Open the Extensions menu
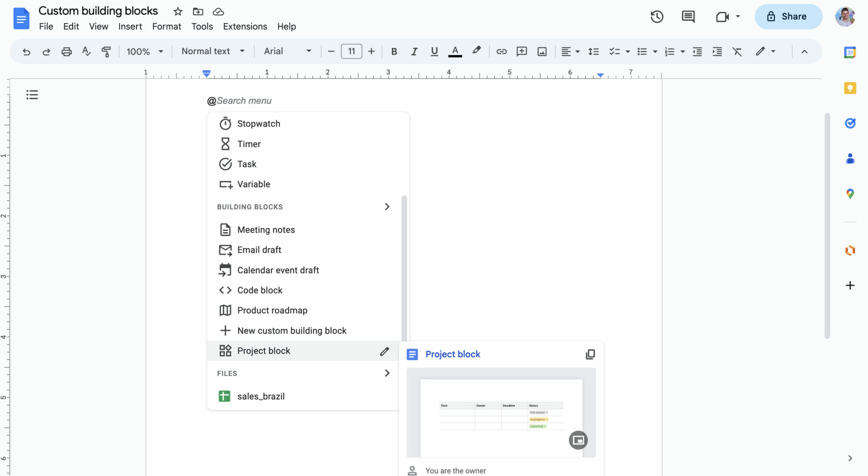This screenshot has height=476, width=868. [x=245, y=26]
